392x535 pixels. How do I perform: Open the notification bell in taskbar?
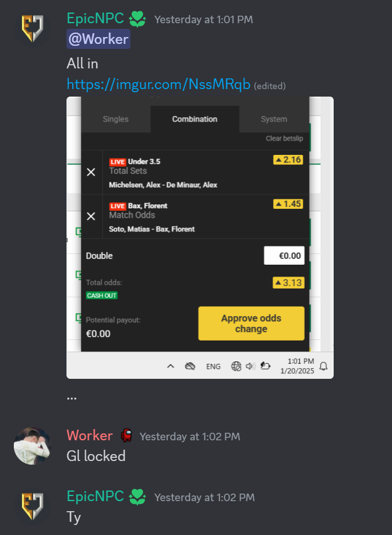pyautogui.click(x=324, y=366)
